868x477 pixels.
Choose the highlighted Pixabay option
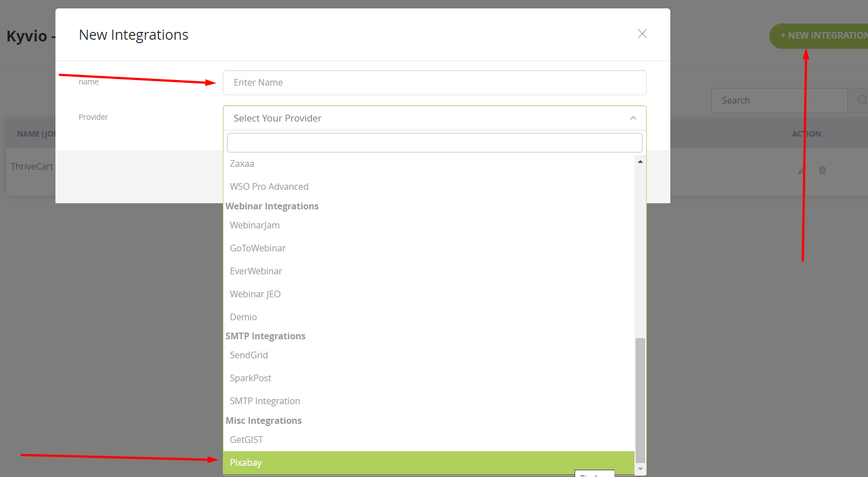pos(429,462)
